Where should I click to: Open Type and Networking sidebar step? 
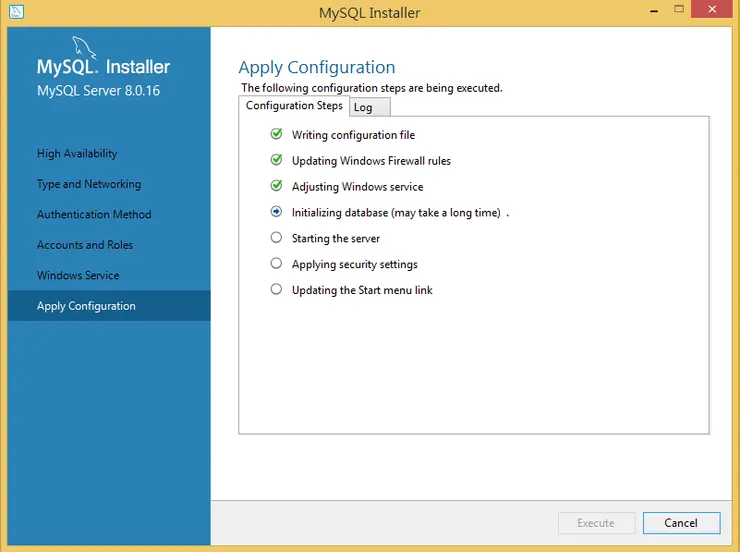point(89,184)
